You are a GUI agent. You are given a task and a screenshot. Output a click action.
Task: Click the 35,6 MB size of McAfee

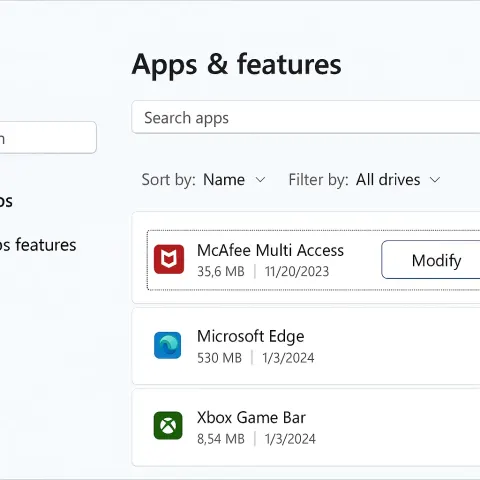[x=221, y=271]
